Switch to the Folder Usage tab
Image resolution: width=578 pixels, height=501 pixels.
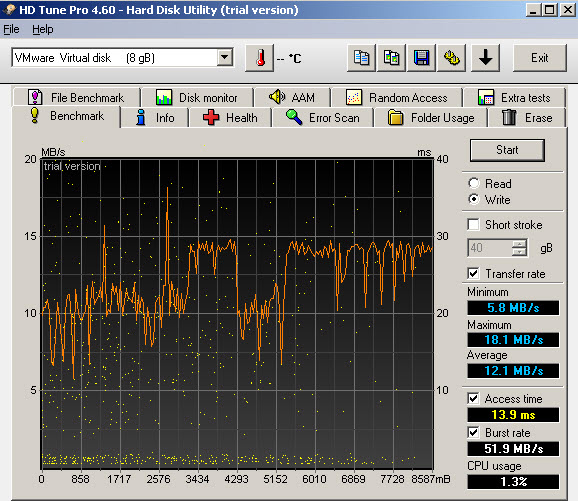point(431,118)
